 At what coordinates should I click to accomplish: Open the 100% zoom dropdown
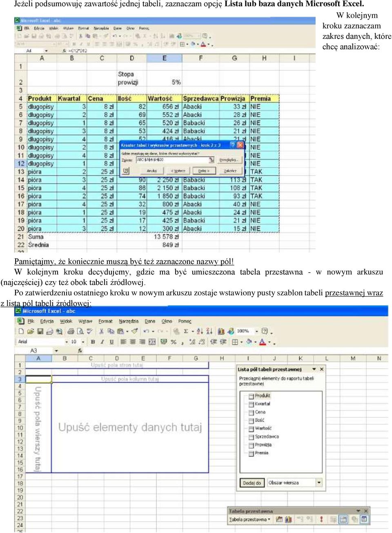pyautogui.click(x=257, y=331)
